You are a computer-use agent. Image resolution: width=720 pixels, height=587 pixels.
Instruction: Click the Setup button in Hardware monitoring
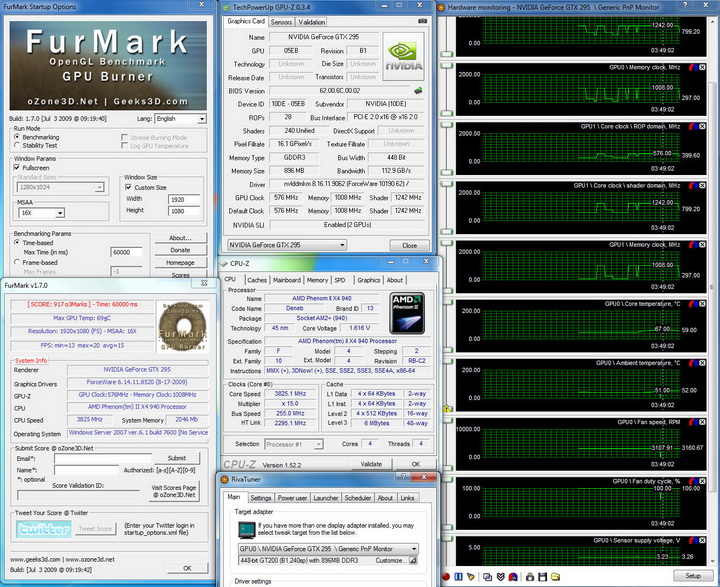point(692,576)
